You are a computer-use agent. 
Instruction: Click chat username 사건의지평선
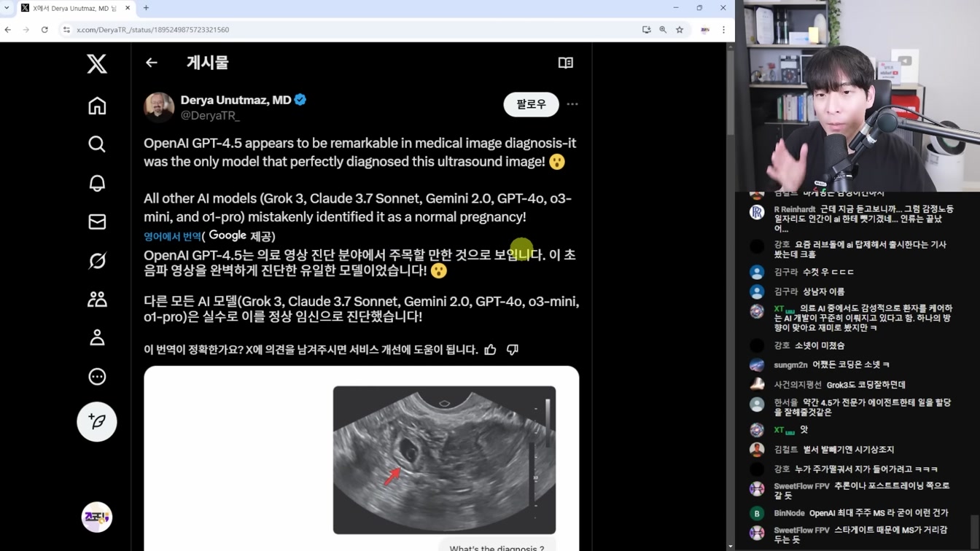[x=798, y=385]
